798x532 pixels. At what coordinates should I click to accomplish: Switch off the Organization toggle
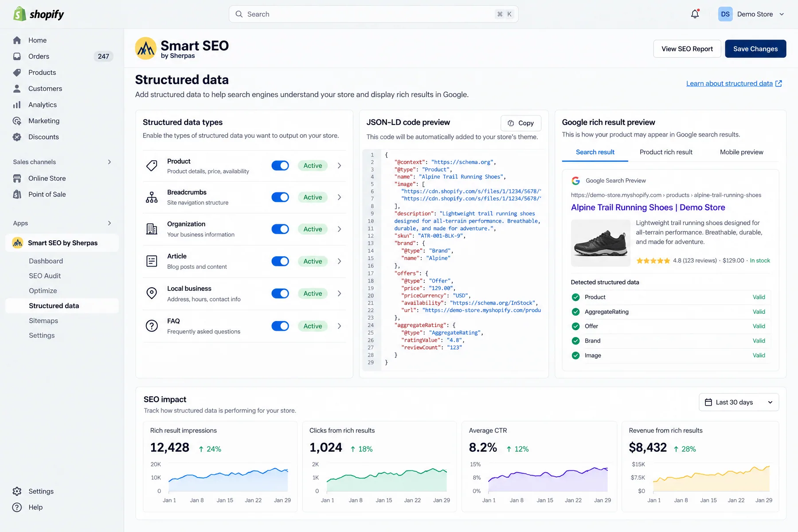click(x=280, y=229)
